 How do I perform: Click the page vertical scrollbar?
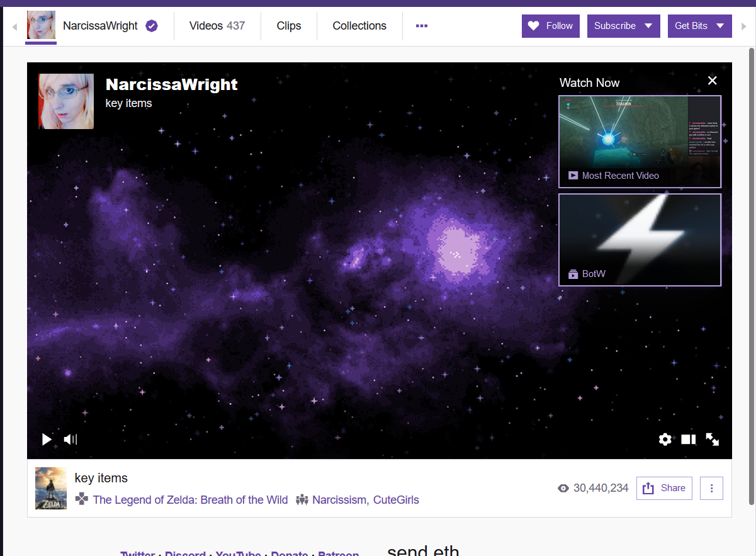pos(752,276)
